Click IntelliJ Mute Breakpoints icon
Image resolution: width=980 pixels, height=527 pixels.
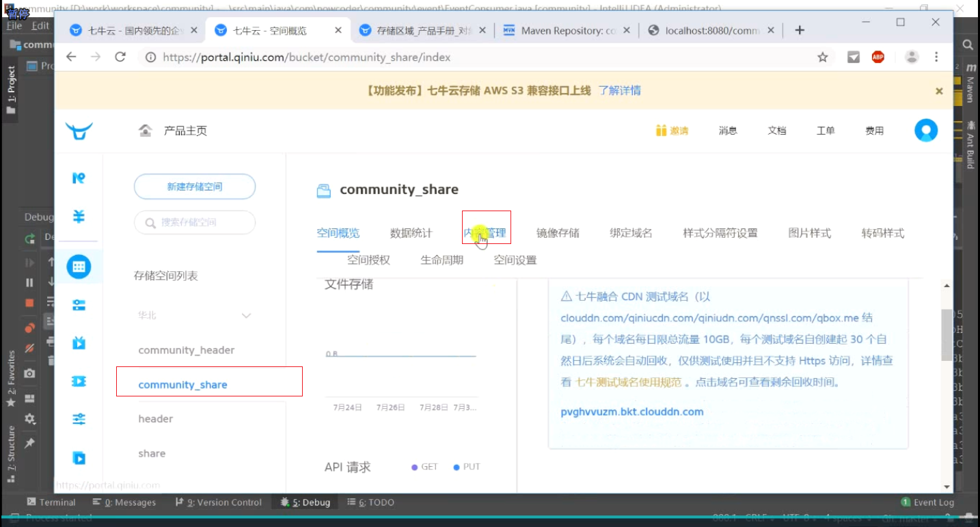(29, 348)
